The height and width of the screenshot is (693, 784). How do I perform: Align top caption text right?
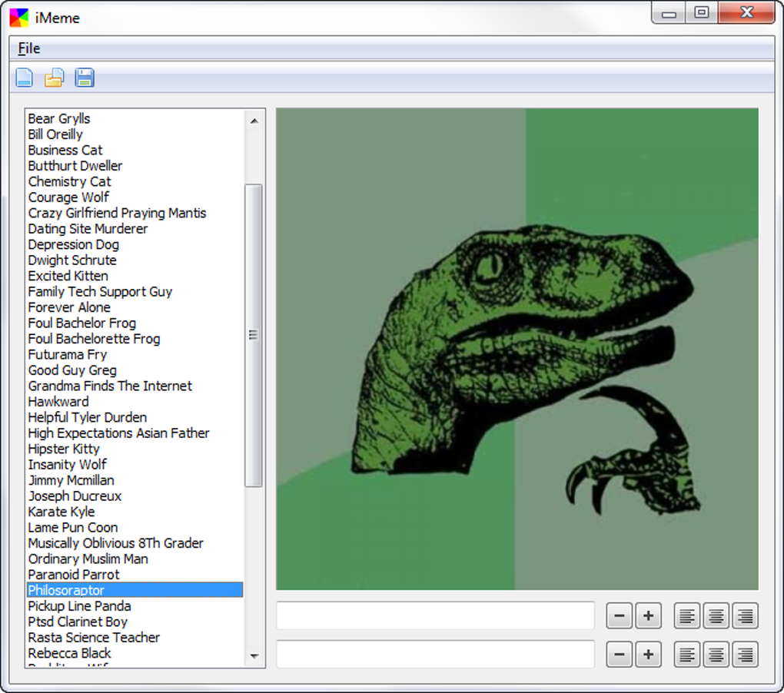coord(745,615)
